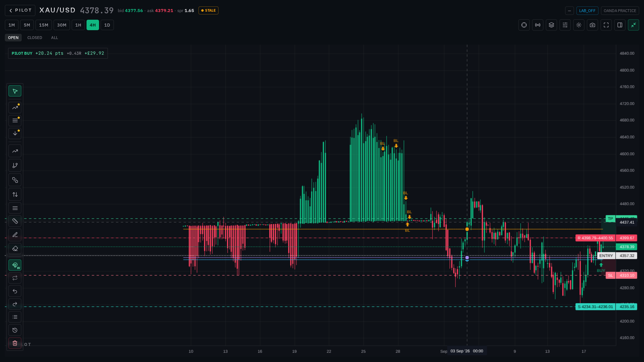Select the starred trend line tool
Image resolution: width=644 pixels, height=362 pixels.
pos(15,107)
